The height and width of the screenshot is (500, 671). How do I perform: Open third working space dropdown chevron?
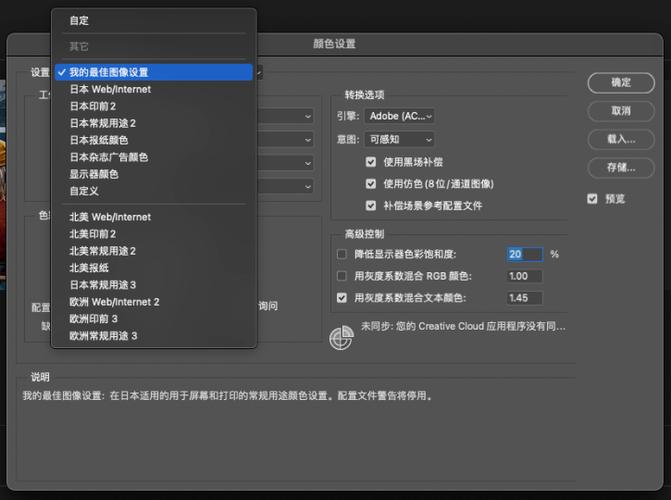pos(308,163)
